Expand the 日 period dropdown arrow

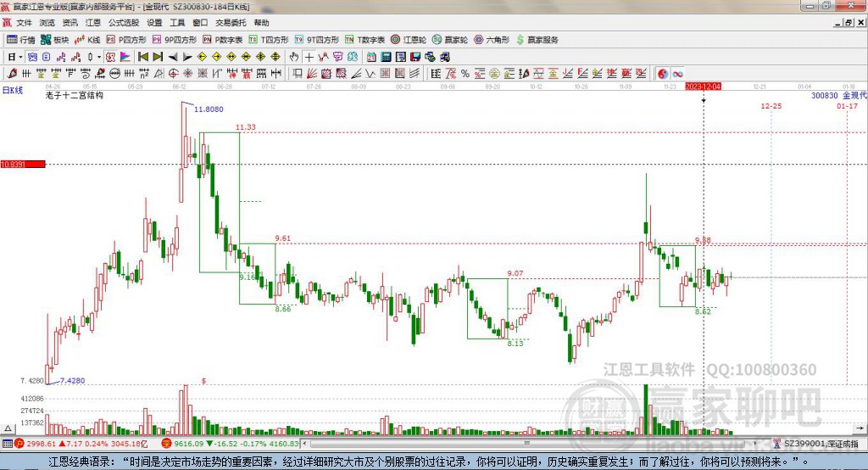point(20,57)
